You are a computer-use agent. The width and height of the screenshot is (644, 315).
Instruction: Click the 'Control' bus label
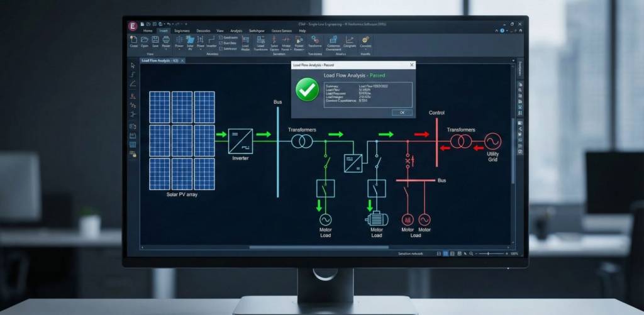tap(436, 113)
